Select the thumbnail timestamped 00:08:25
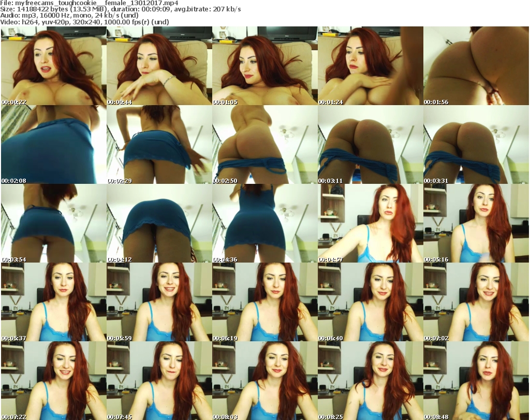The height and width of the screenshot is (420, 530). (x=370, y=381)
